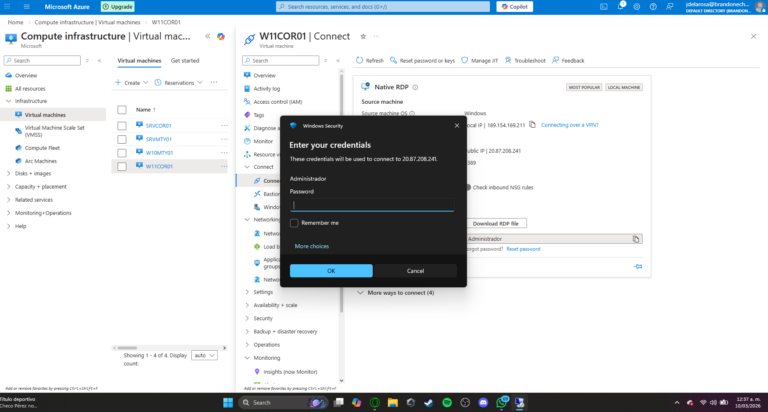Switch to Virtual machines tab
The width and height of the screenshot is (768, 412).
(139, 61)
